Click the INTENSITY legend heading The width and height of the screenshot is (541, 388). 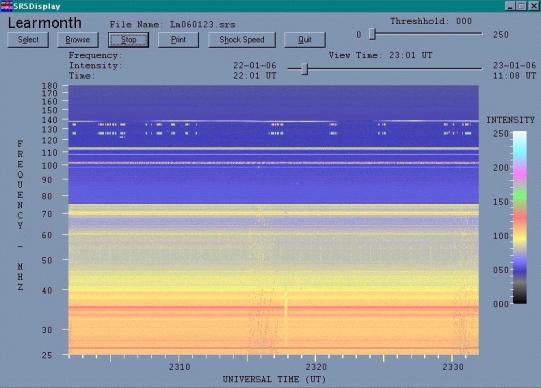(510, 120)
